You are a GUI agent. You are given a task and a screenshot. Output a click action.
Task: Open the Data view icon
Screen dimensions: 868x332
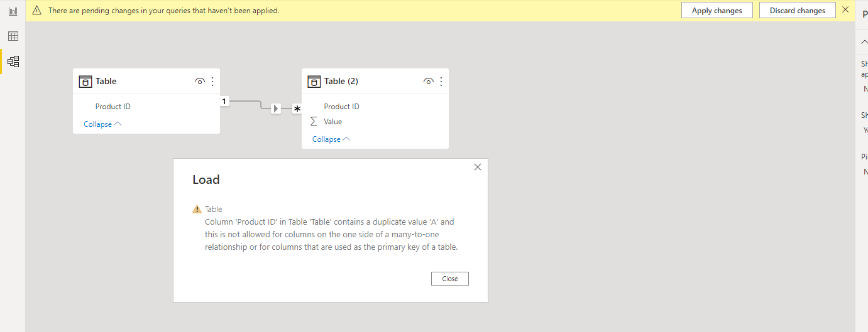pyautogui.click(x=13, y=36)
